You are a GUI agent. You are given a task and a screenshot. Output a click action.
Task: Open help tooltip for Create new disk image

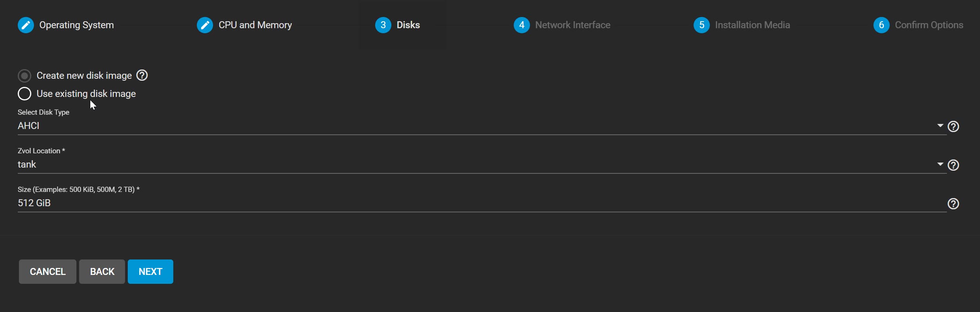pos(142,75)
